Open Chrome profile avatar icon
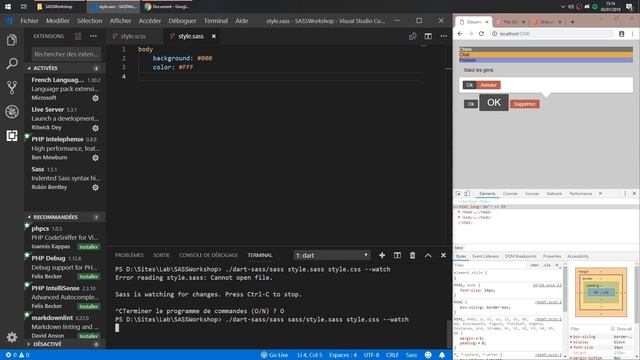Image resolution: width=640 pixels, height=360 pixels. click(622, 34)
